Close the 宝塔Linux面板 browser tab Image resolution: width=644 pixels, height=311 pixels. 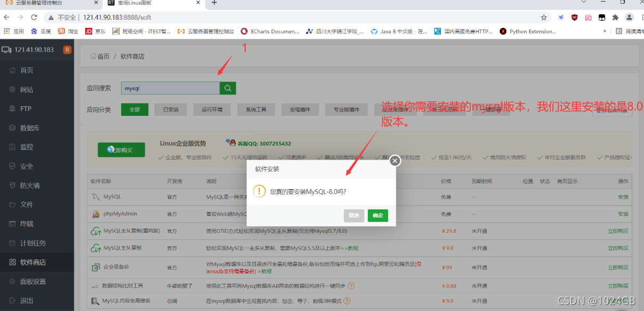coord(198,3)
